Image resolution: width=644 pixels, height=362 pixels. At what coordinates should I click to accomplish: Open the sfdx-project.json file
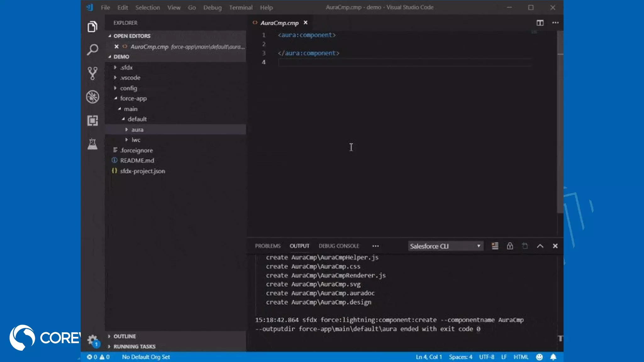142,171
